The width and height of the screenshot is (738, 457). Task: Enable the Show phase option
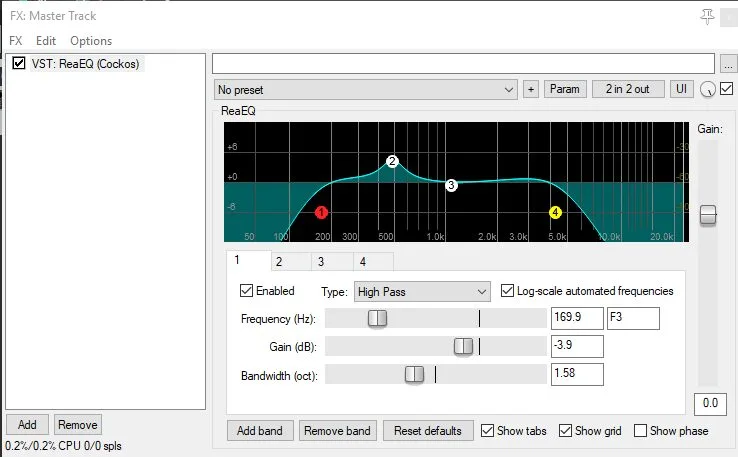pos(640,431)
